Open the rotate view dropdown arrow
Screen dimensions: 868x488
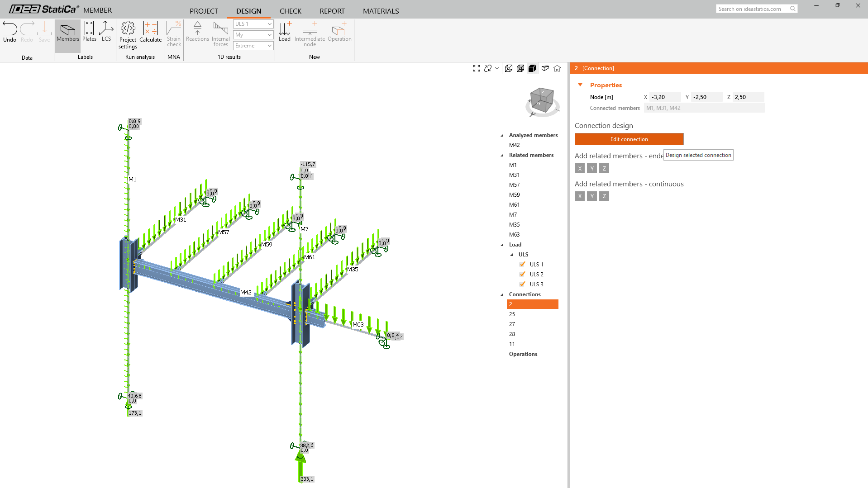497,68
